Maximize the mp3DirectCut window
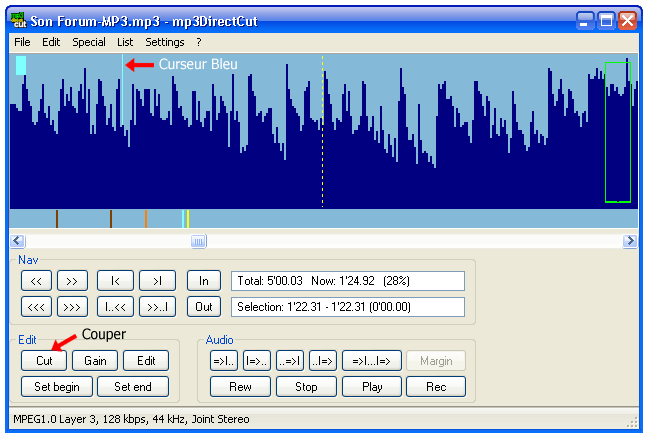Viewport: 647px width, 437px height. tap(606, 20)
